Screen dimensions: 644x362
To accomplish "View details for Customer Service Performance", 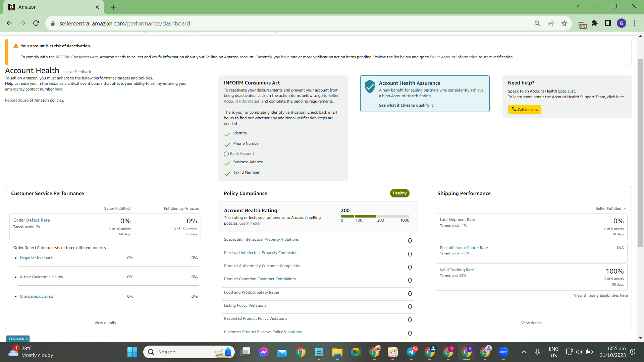I will tap(105, 323).
